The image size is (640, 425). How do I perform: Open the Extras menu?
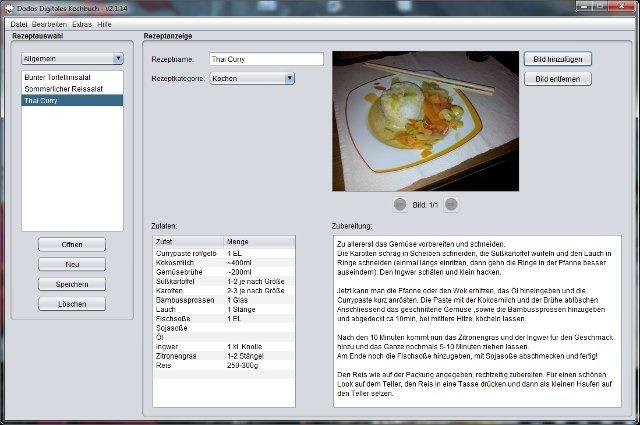[x=82, y=24]
